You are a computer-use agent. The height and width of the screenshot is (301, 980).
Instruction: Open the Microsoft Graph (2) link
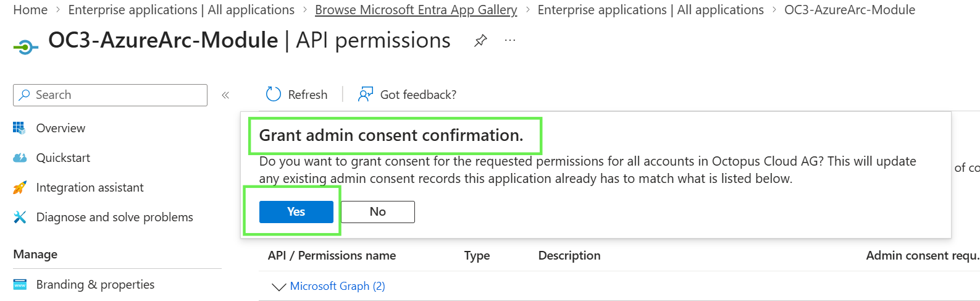[338, 286]
